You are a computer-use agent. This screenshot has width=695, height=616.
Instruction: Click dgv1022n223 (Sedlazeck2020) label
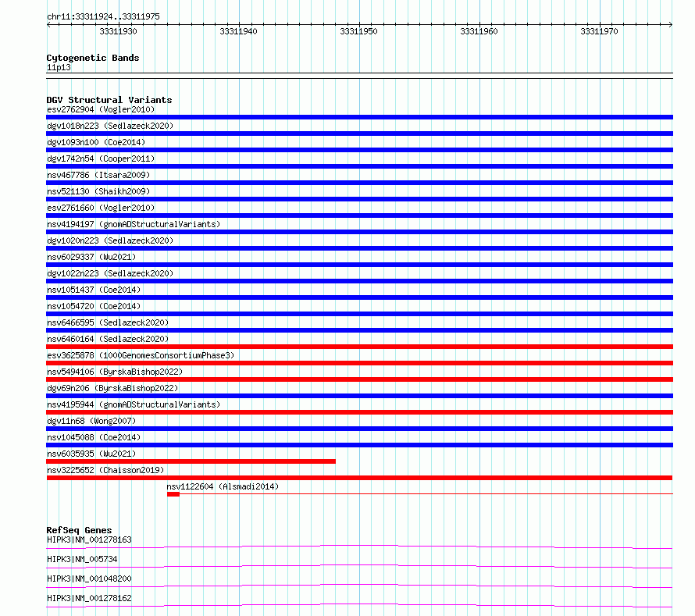coord(110,273)
